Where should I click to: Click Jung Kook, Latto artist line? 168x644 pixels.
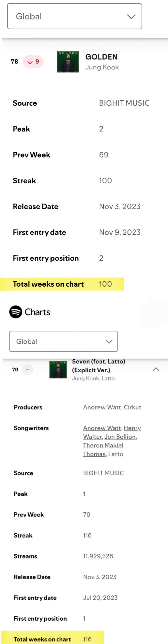[93, 378]
